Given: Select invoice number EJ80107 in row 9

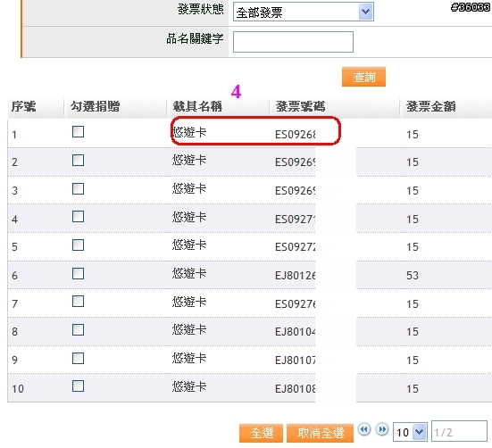Looking at the screenshot, I should pyautogui.click(x=296, y=361).
